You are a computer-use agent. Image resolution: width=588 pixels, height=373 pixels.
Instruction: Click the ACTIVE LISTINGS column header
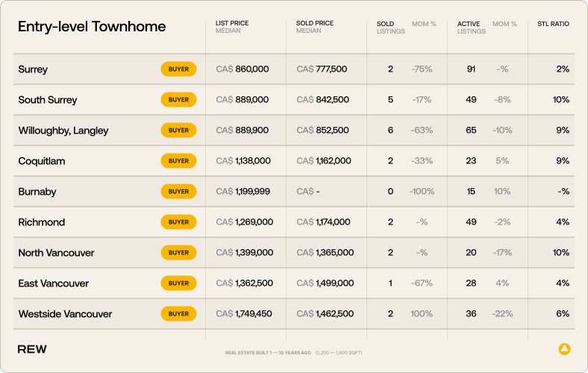(x=472, y=28)
